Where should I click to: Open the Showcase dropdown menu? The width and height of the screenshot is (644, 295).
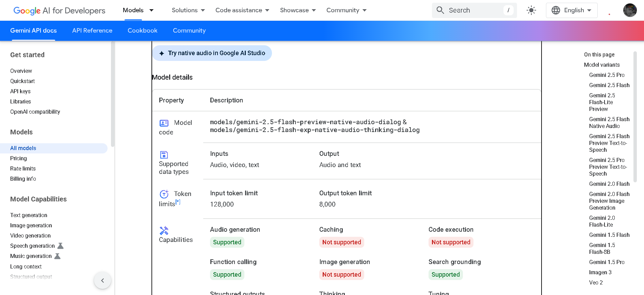click(x=298, y=10)
